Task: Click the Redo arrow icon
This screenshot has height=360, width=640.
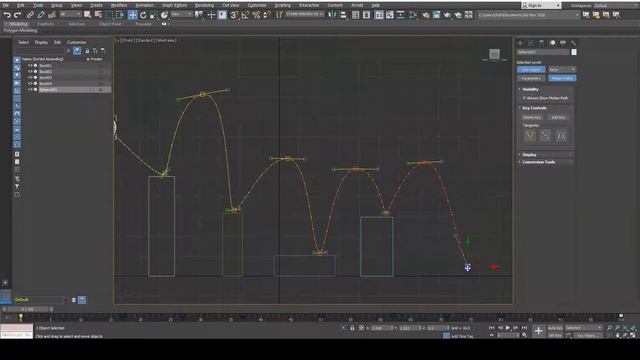Action: 17,15
